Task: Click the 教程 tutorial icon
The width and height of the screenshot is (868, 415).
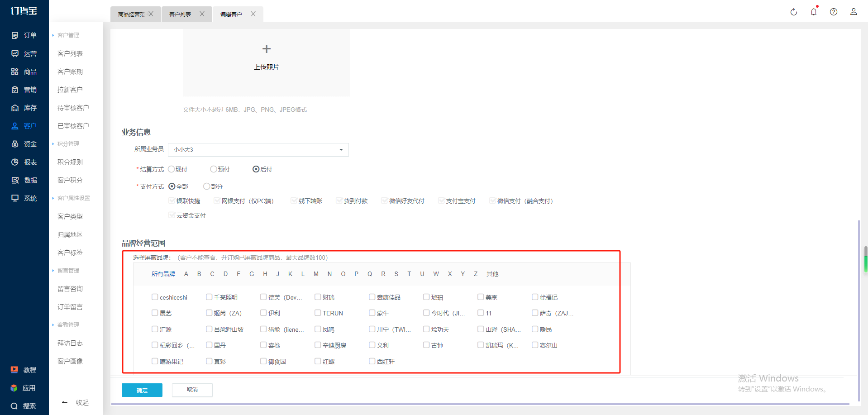Action: coord(14,370)
